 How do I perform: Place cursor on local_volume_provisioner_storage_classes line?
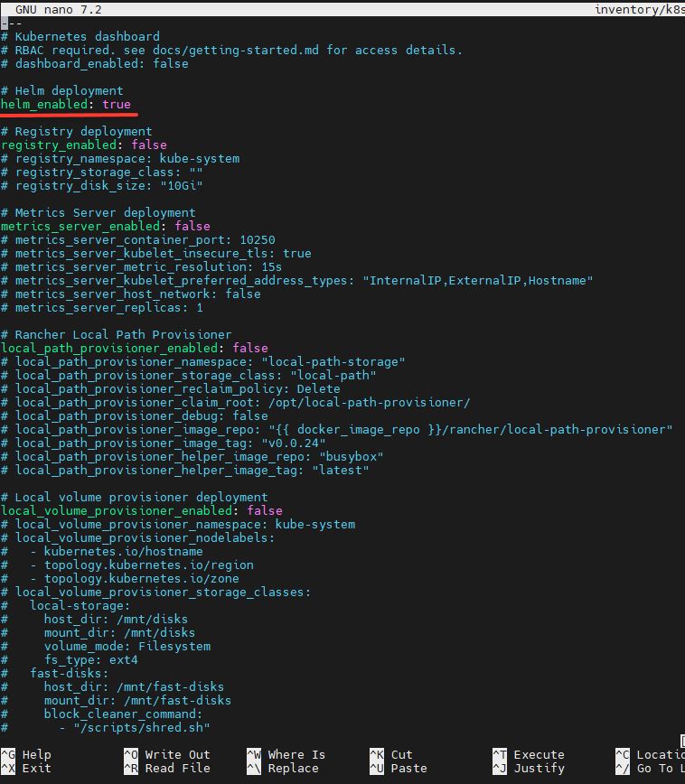(155, 592)
